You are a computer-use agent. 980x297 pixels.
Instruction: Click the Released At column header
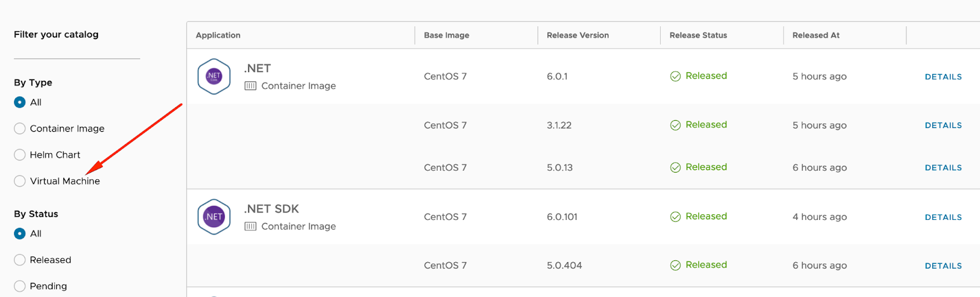tap(816, 36)
